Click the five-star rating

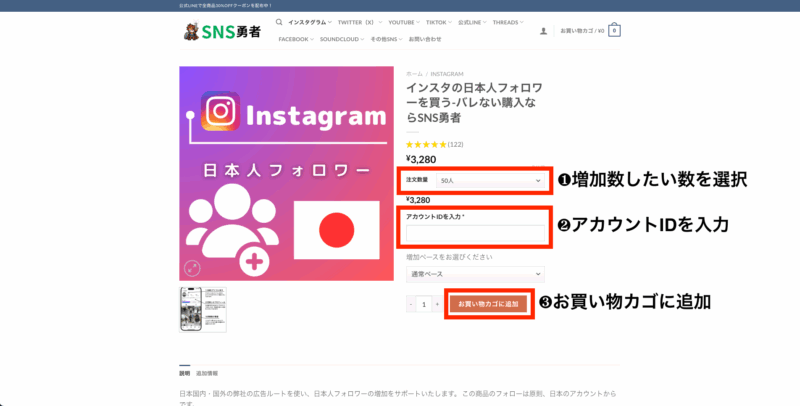(x=426, y=144)
